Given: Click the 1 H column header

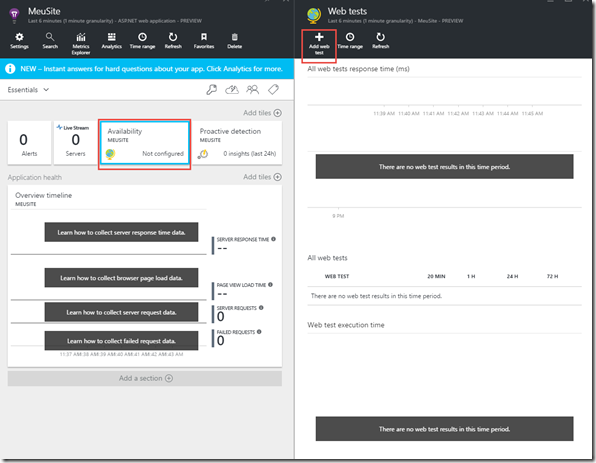Looking at the screenshot, I should (x=471, y=276).
